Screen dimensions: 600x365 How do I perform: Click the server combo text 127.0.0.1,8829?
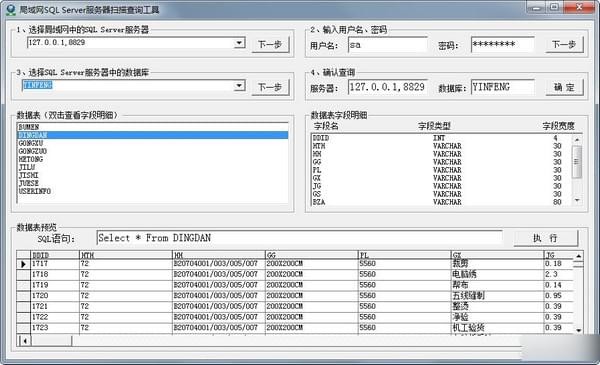pyautogui.click(x=57, y=42)
